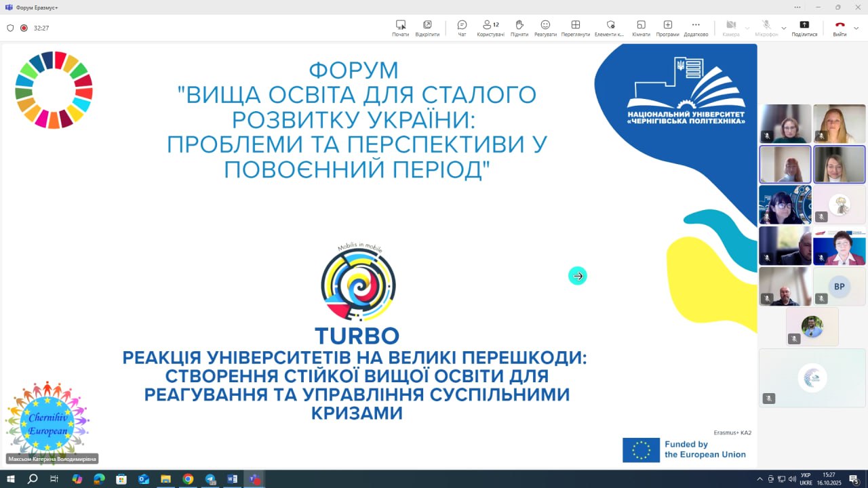The height and width of the screenshot is (488, 868).
Task: Click the red recording indicator
Action: pyautogui.click(x=24, y=28)
